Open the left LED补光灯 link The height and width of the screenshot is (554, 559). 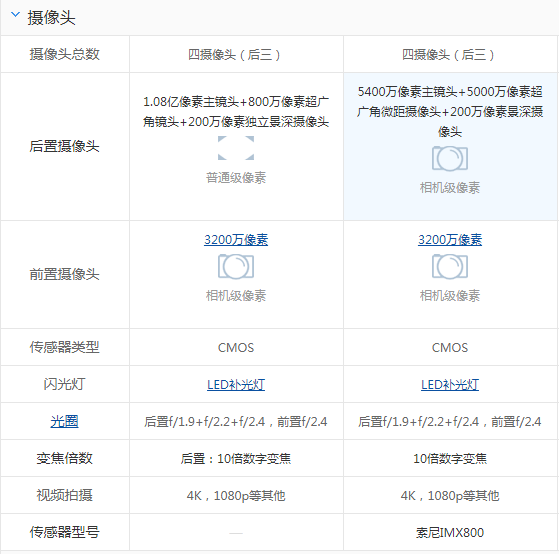tap(236, 385)
